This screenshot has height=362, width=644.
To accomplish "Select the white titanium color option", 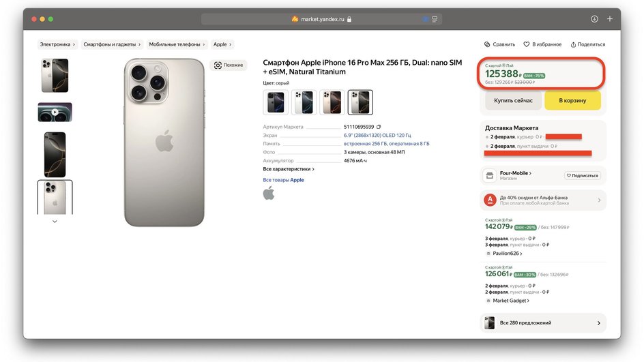I will click(x=304, y=102).
